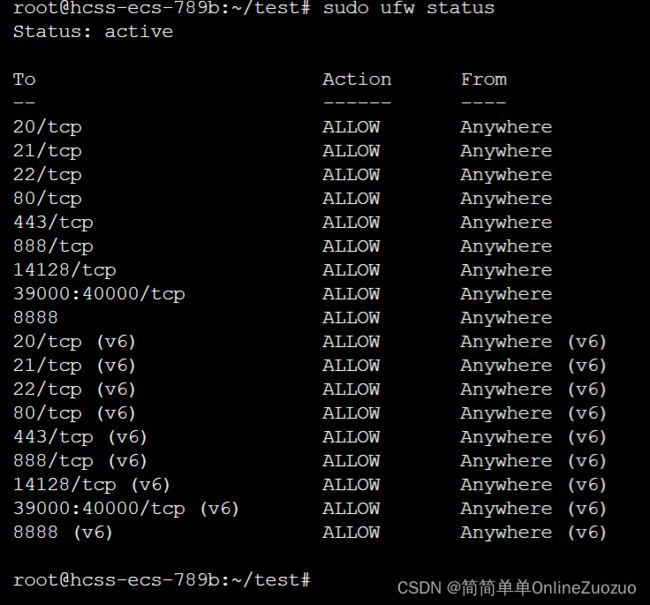Click the 14128/tcp IPv4 port entry
Viewport: 650px width, 605px height.
[65, 270]
